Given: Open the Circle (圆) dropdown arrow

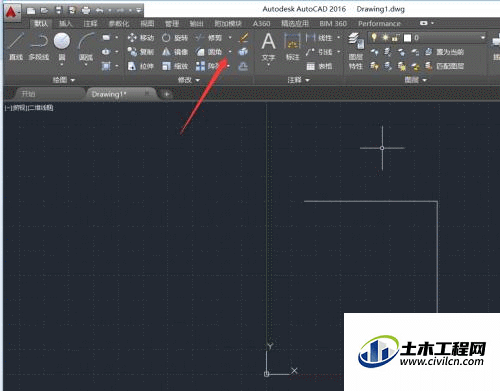Looking at the screenshot, I should click(62, 64).
